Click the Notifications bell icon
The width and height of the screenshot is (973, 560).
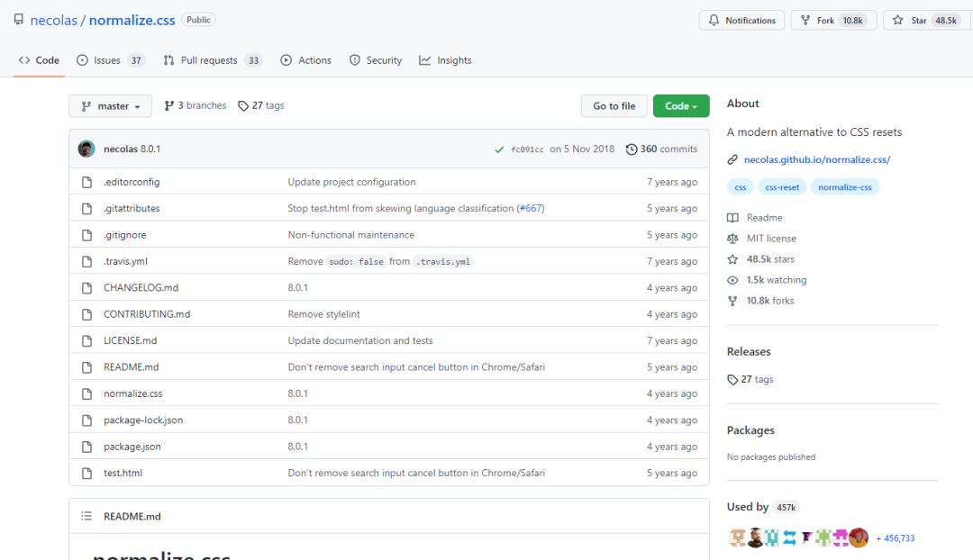(714, 21)
